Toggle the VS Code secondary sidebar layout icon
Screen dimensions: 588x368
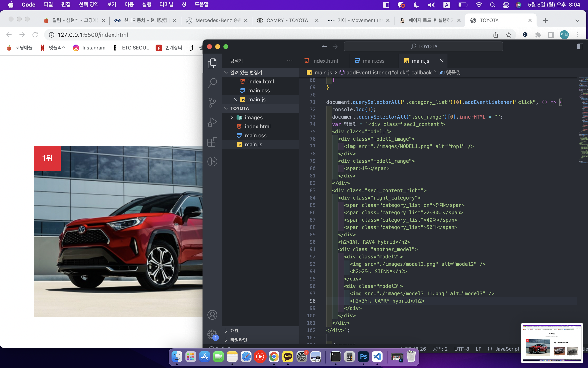pos(580,46)
